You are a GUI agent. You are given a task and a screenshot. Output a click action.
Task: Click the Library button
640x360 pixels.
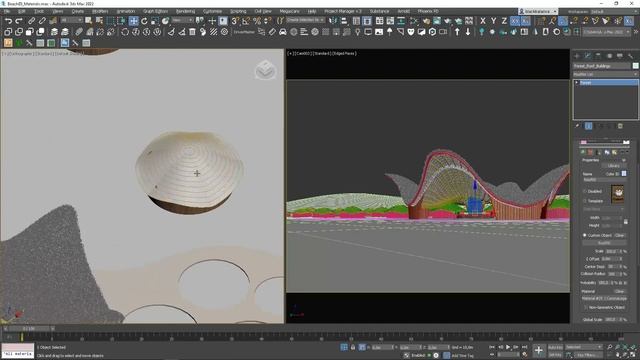pos(613,166)
